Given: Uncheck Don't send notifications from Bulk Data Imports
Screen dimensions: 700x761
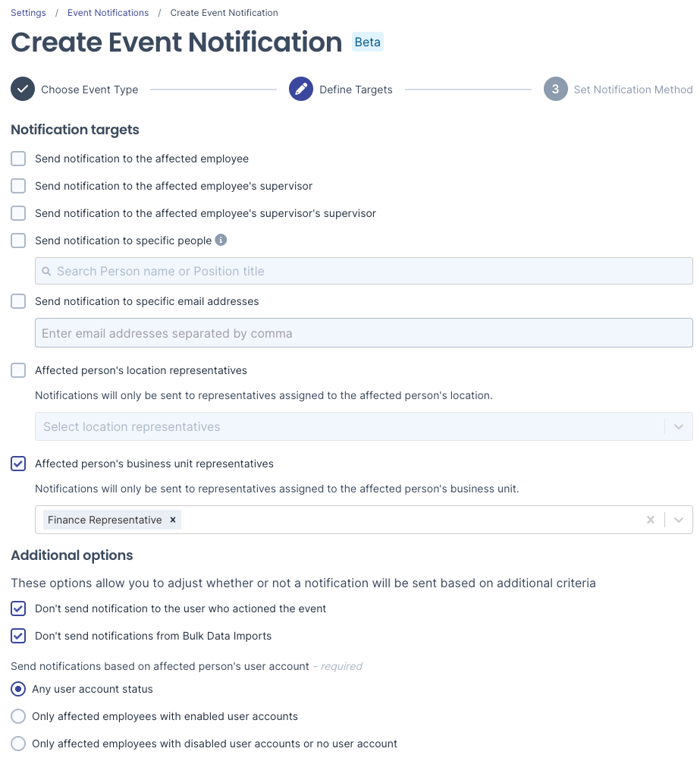Looking at the screenshot, I should point(18,636).
